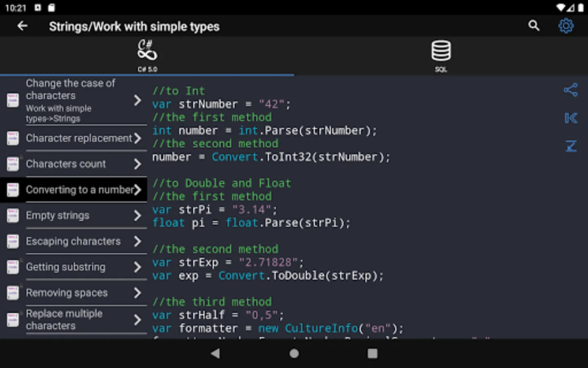588x368 pixels.
Task: Share the code snippet
Action: [571, 90]
